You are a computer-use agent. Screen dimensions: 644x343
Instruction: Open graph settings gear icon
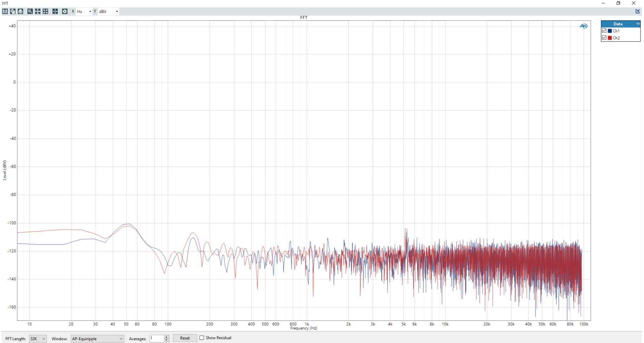coord(65,11)
